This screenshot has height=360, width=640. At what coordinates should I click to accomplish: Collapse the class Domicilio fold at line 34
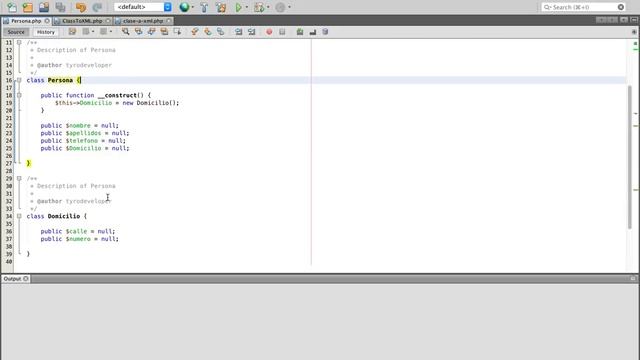(x=19, y=216)
